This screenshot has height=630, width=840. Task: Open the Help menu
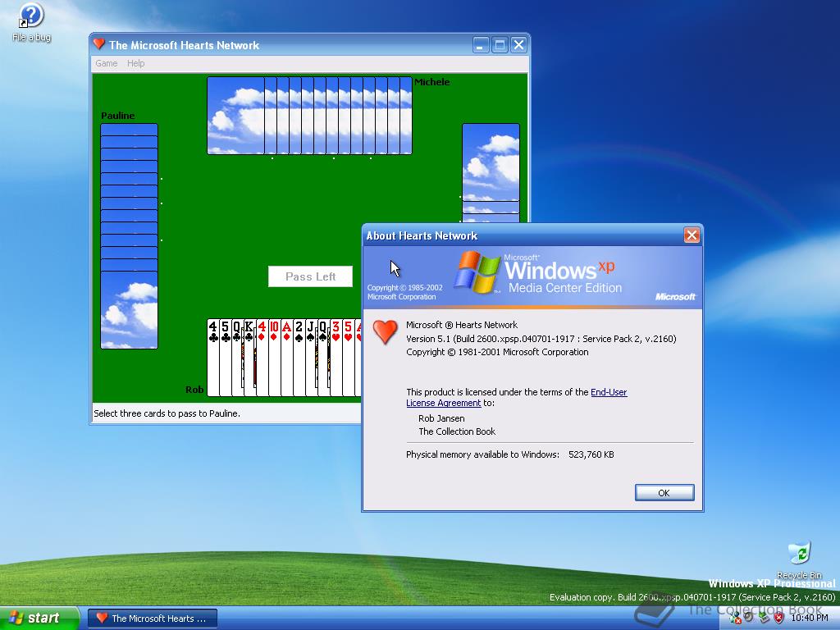[135, 63]
